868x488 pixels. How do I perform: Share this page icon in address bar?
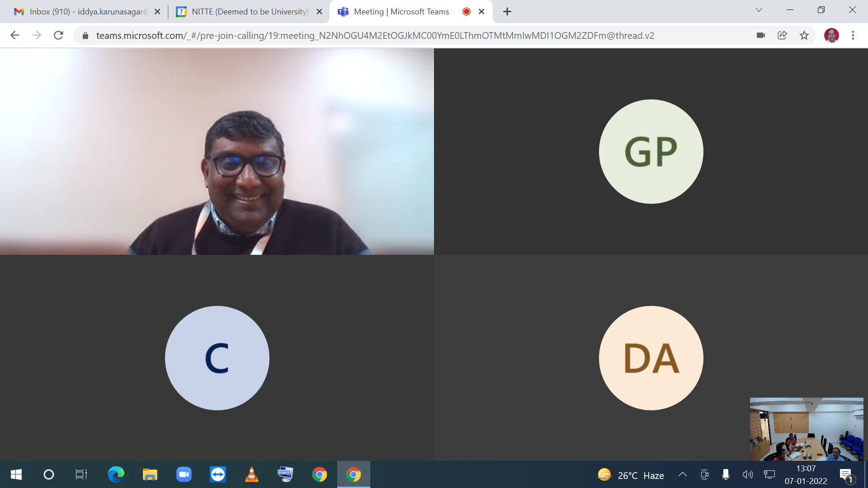point(783,35)
